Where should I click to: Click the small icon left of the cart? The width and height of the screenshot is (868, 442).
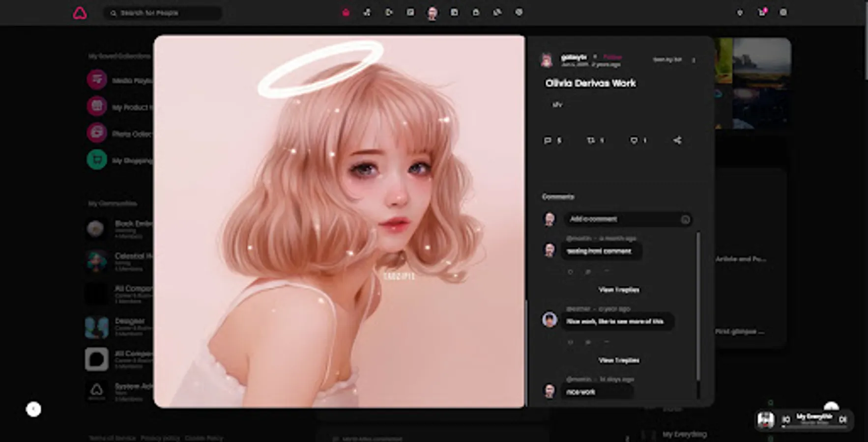pos(740,13)
